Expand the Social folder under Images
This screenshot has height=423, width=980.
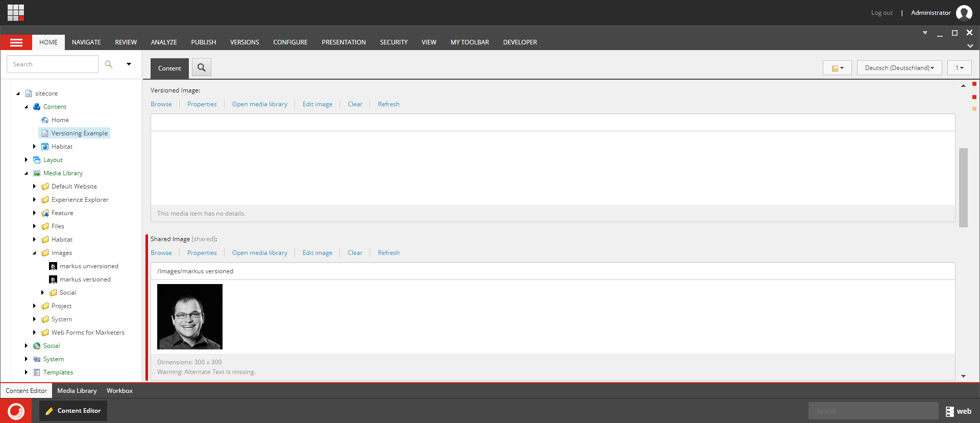(43, 293)
